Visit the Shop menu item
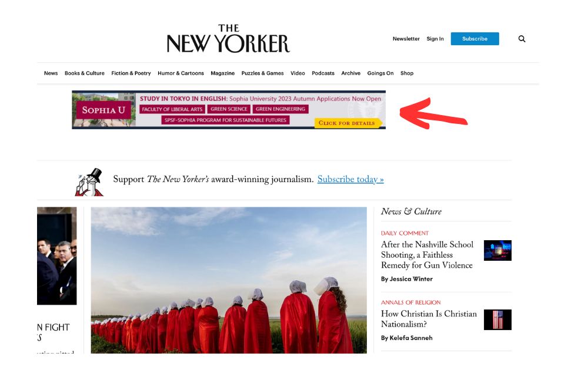Viewport: 588px width, 370px height. (x=407, y=73)
